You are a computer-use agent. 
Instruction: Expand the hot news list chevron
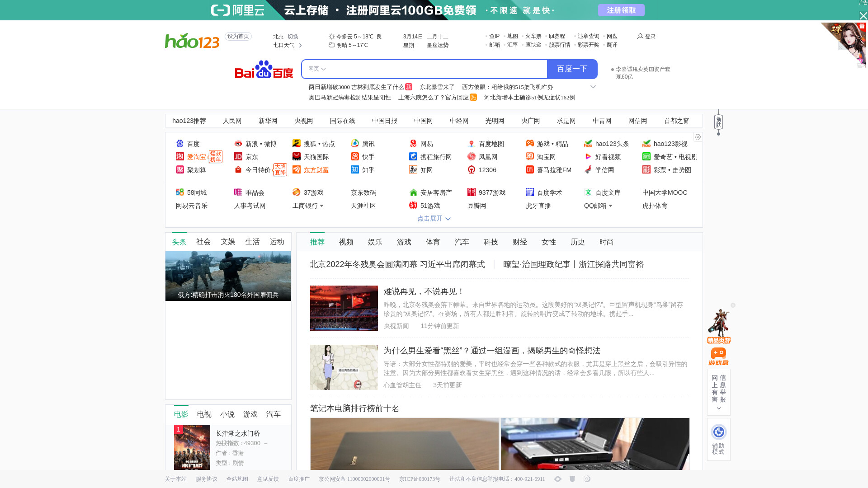tap(593, 87)
